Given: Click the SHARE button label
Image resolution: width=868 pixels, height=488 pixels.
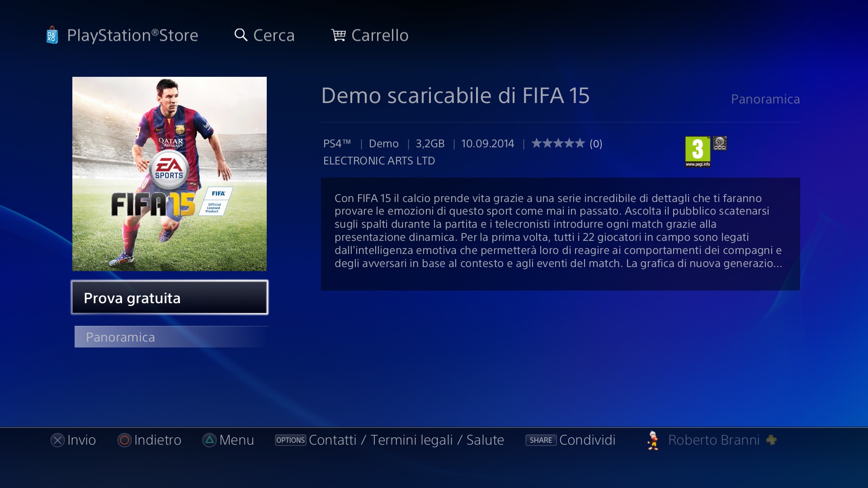Looking at the screenshot, I should click(541, 440).
